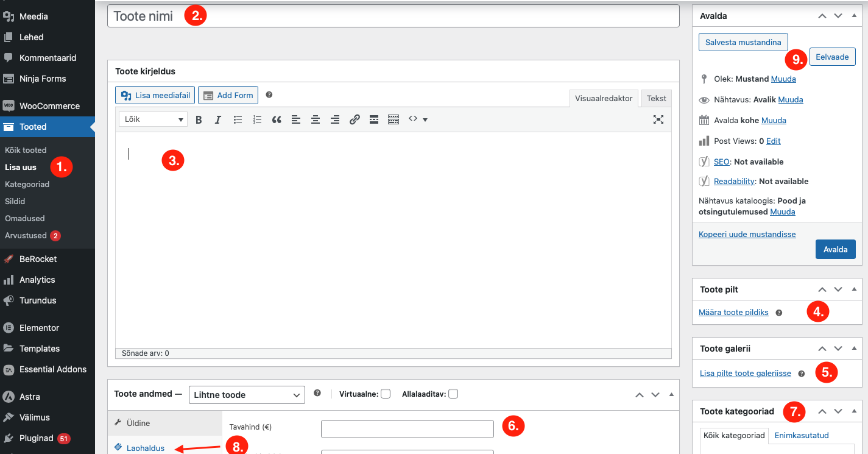This screenshot has width=868, height=454.
Task: Open the Lõik paragraph format dropdown
Action: coord(153,119)
